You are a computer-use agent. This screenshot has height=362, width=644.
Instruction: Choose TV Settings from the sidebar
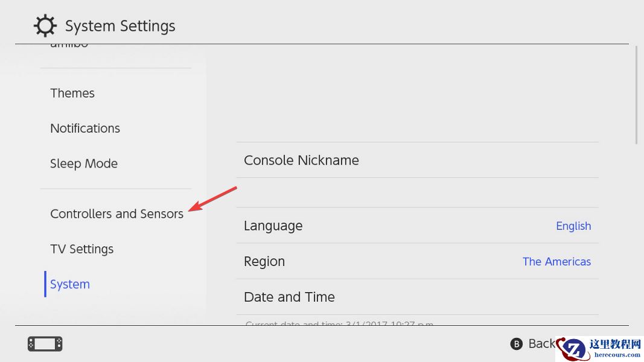81,249
